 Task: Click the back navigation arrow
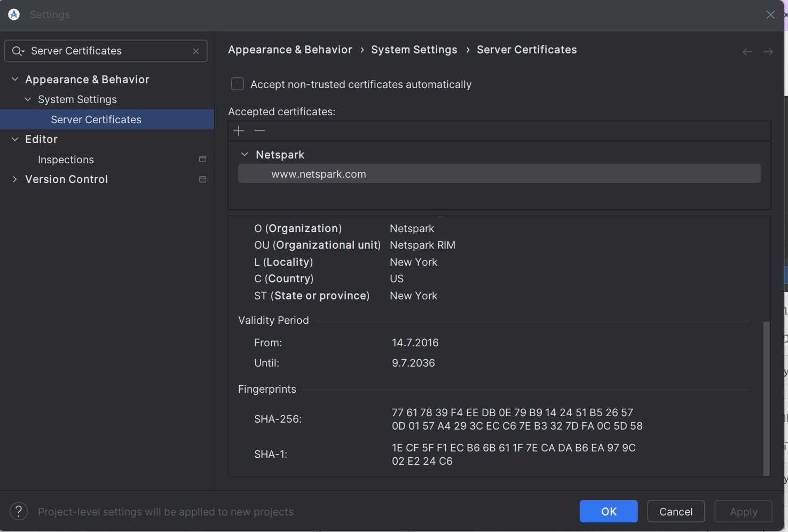[x=747, y=51]
